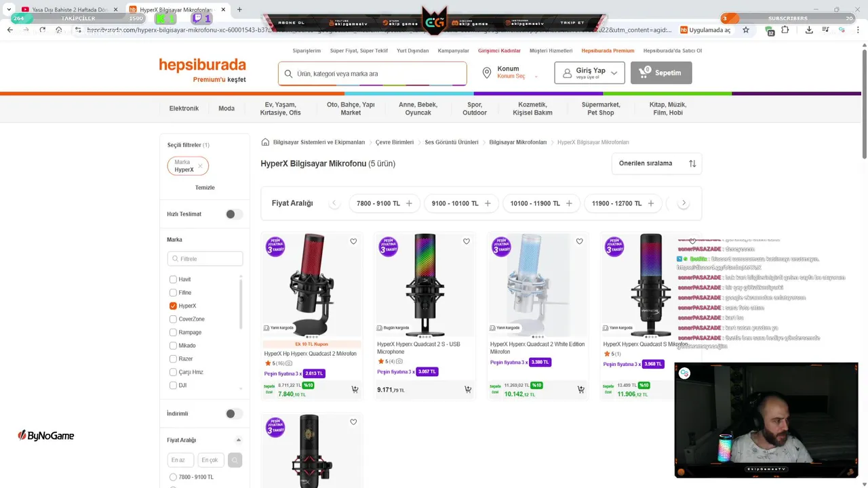Check the Razer brand checkbox

173,359
